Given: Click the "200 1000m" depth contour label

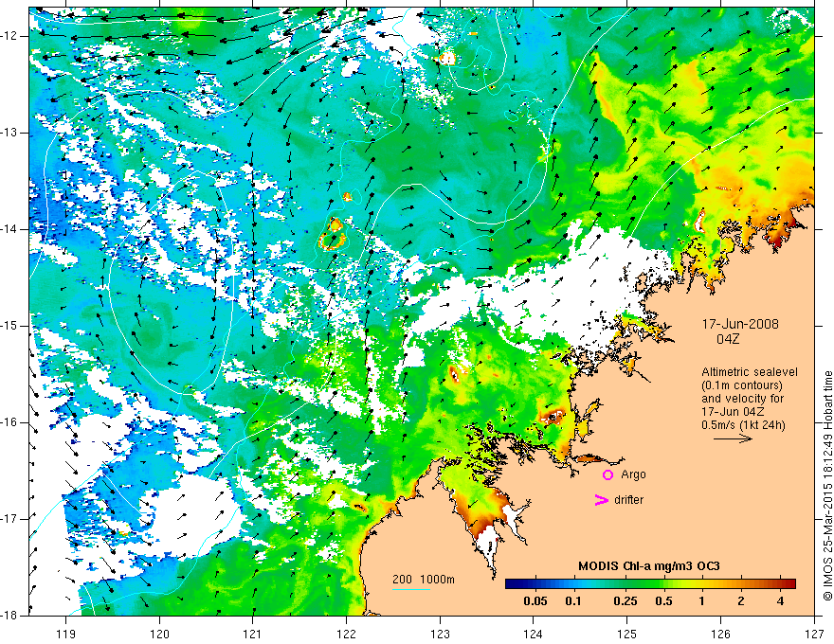Looking at the screenshot, I should click(x=424, y=580).
